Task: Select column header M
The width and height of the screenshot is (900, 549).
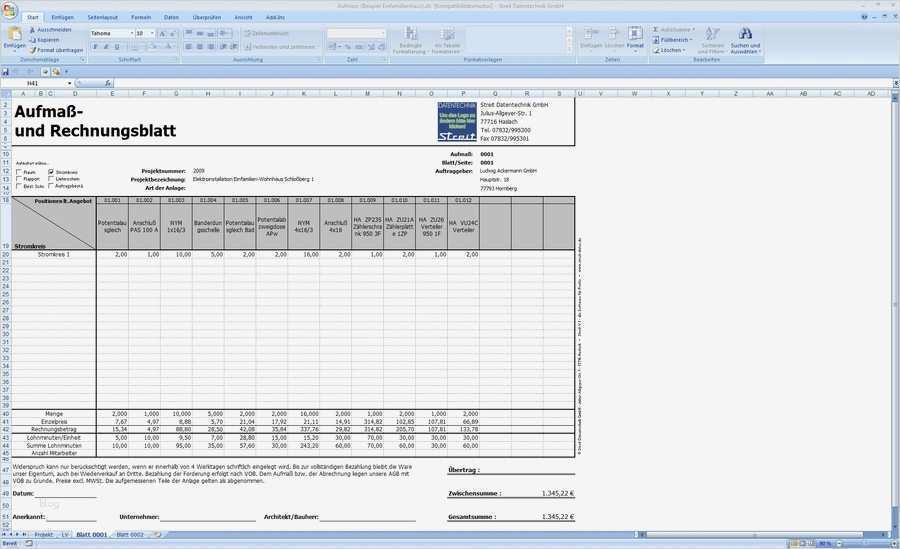Action: click(367, 94)
